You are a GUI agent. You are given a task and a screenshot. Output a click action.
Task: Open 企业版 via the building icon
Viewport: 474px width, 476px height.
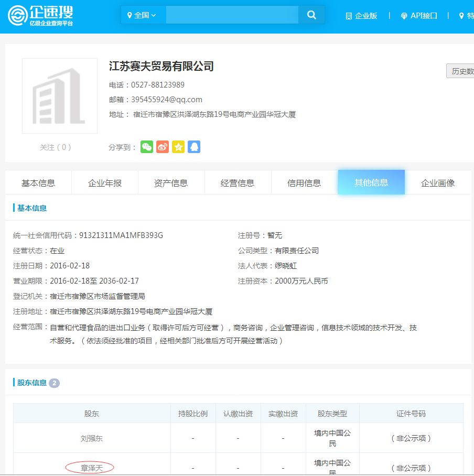pyautogui.click(x=349, y=16)
